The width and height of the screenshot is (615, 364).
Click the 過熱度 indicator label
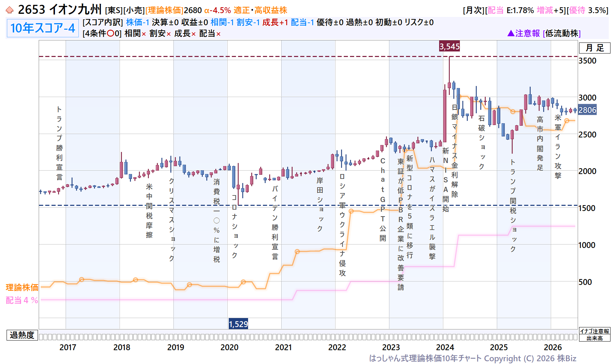coord(22,335)
